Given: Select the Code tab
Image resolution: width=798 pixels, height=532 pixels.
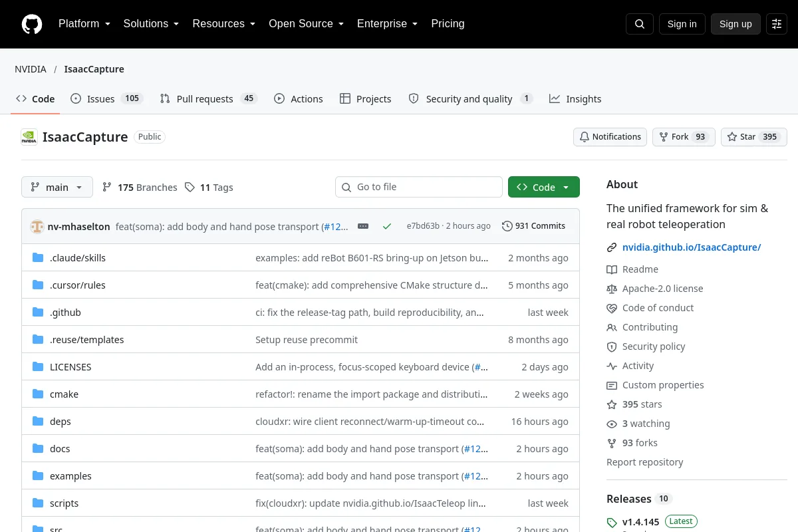Looking at the screenshot, I should (36, 99).
